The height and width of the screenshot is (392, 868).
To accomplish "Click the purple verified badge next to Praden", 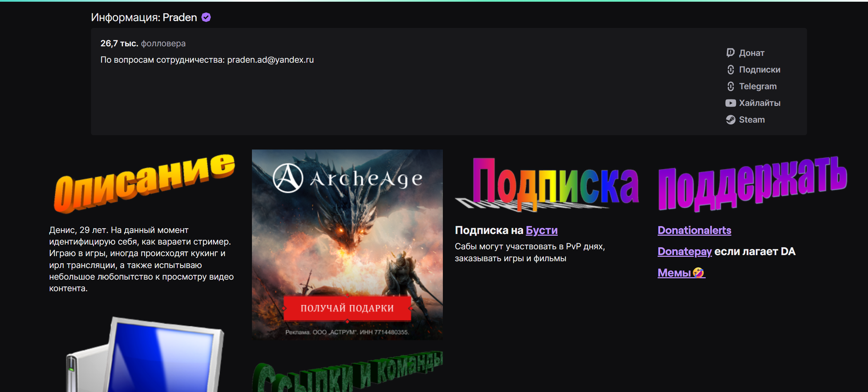I will pos(206,17).
